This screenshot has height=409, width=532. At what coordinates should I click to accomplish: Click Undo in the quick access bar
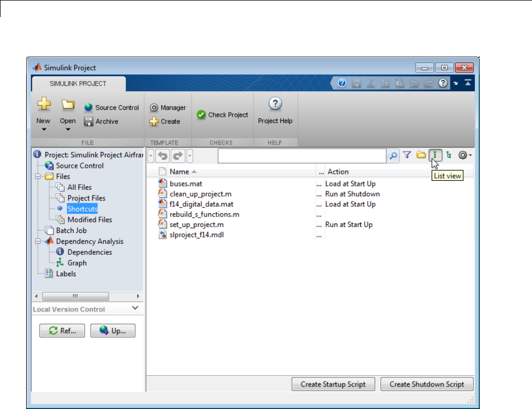coord(414,83)
